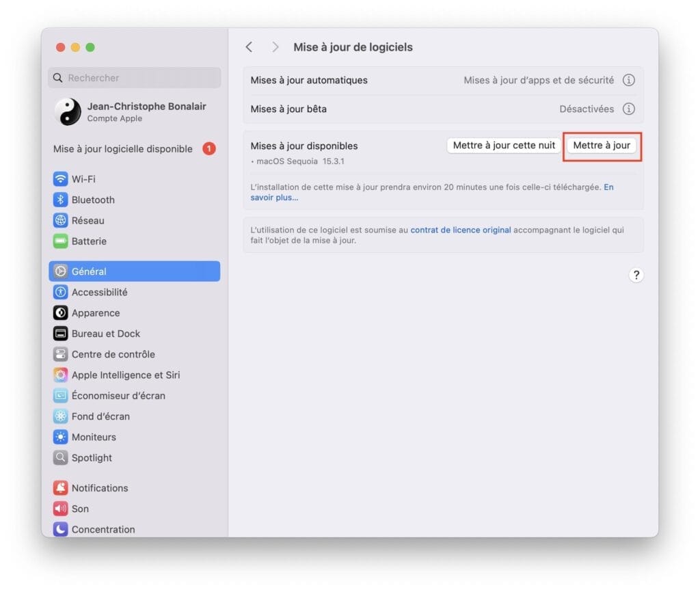Click the back chevron arrow
This screenshot has height=592, width=700.
pyautogui.click(x=249, y=46)
